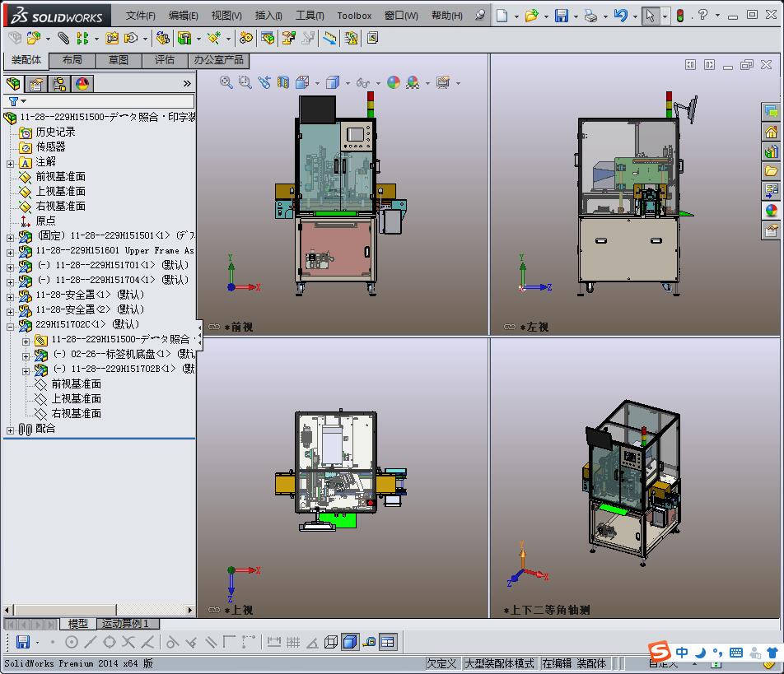Viewport: 784px width, 674px height.
Task: Click the Section View icon
Action: (x=283, y=82)
